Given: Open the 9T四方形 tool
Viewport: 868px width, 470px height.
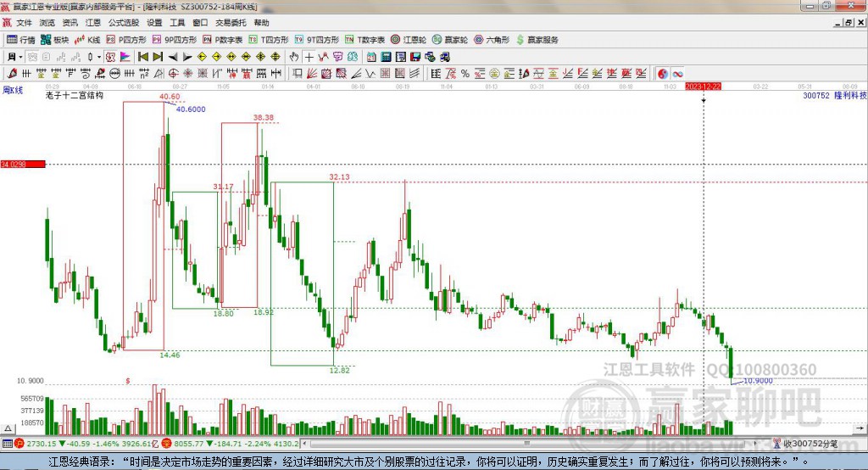Looking at the screenshot, I should (x=317, y=40).
